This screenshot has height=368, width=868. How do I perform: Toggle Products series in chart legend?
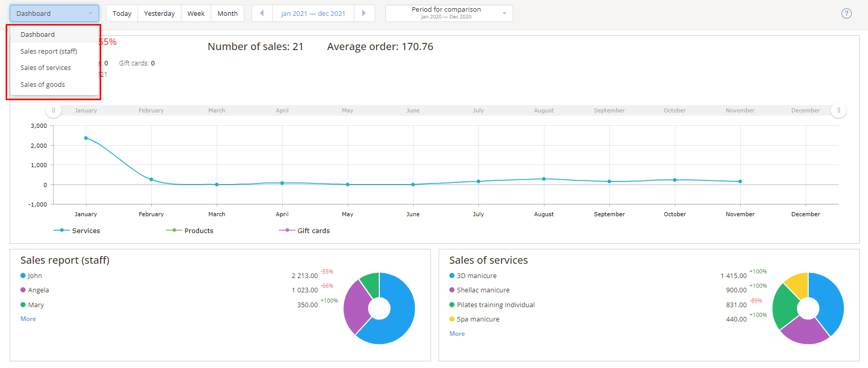[190, 231]
